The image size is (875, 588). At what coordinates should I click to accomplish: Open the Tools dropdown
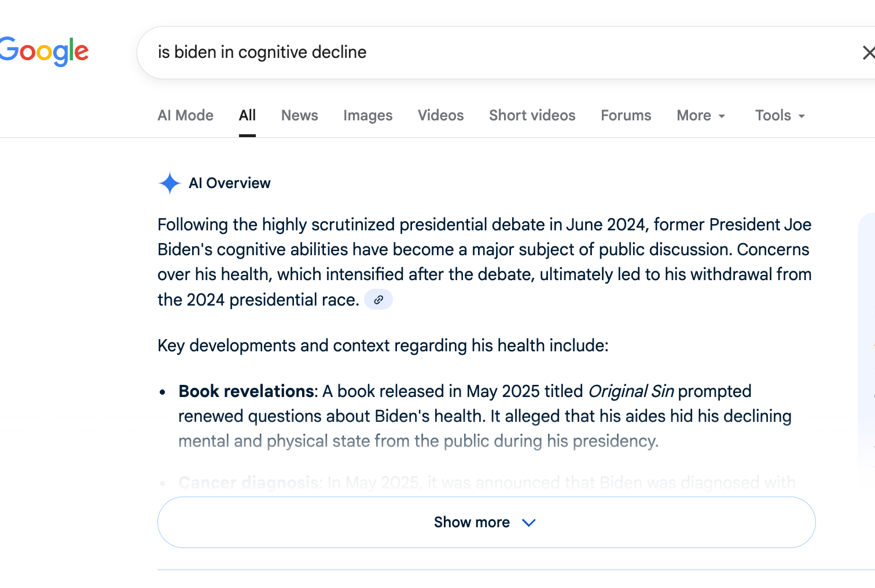point(780,116)
